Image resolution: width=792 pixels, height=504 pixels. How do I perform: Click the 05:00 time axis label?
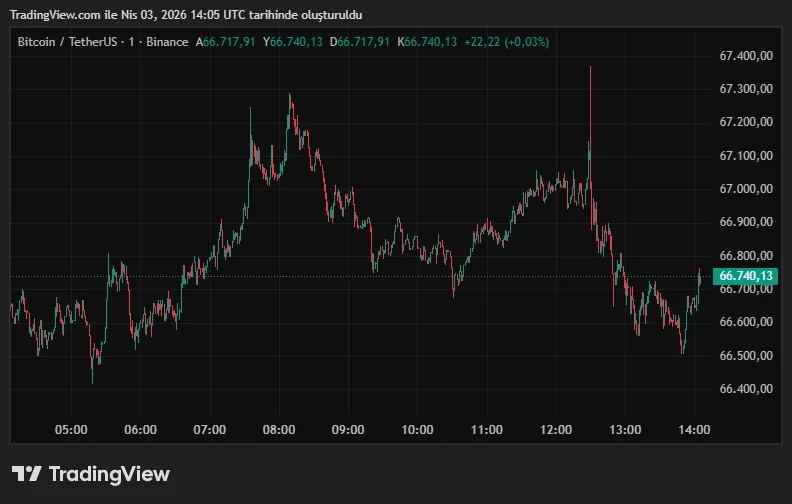71,430
